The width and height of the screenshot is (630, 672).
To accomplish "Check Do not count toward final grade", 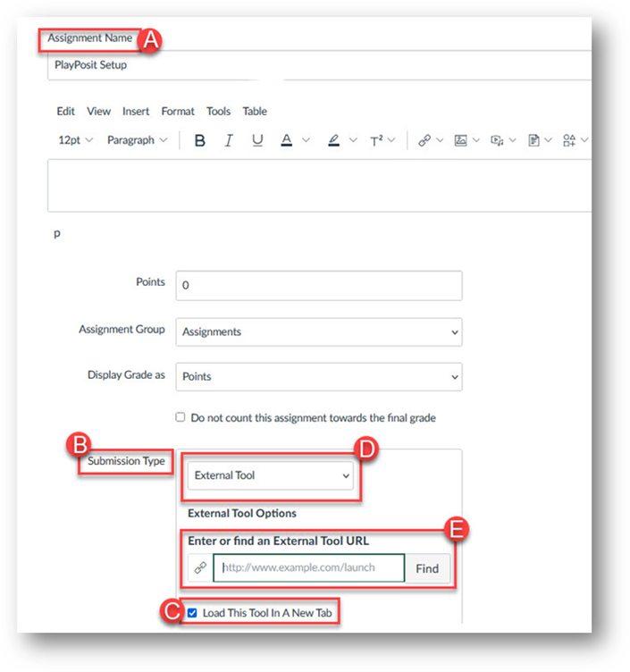I will [x=181, y=417].
